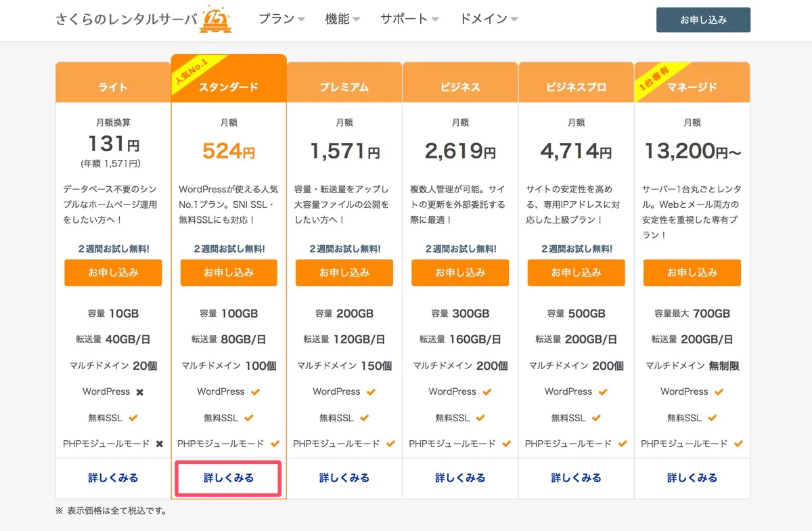Click the 524円 price of スタンダード
This screenshot has height=531, width=812.
229,150
